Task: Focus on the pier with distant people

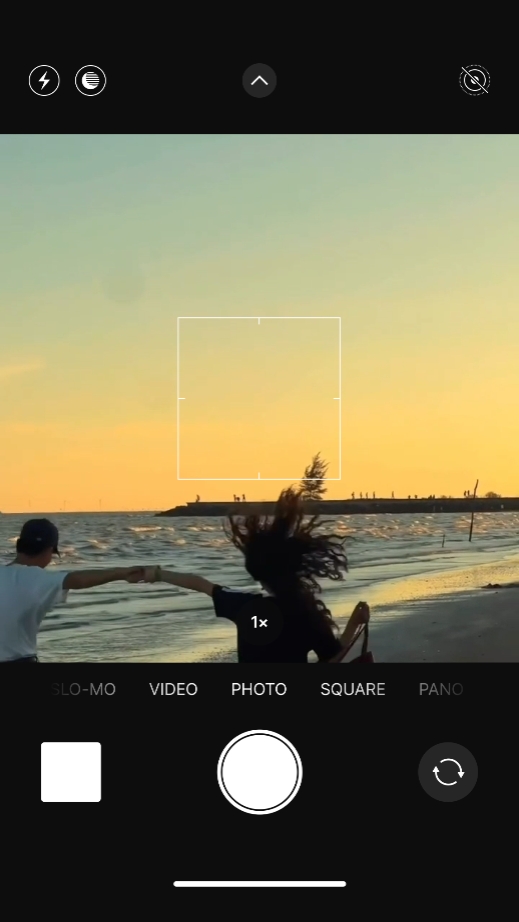Action: tap(337, 506)
